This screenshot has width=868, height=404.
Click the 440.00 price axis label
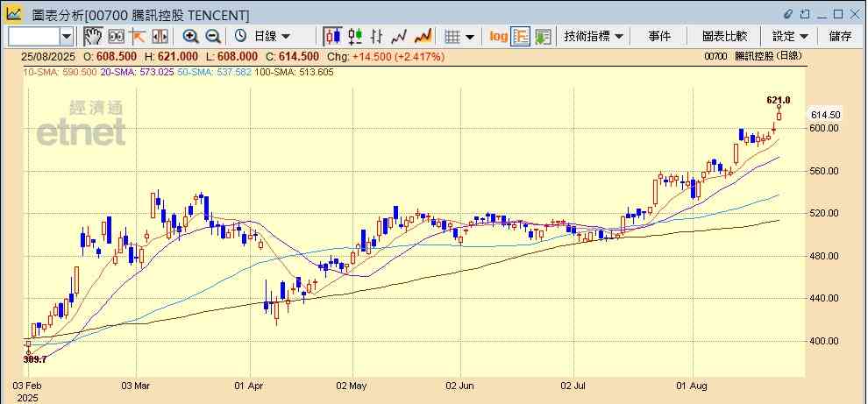pyautogui.click(x=825, y=298)
